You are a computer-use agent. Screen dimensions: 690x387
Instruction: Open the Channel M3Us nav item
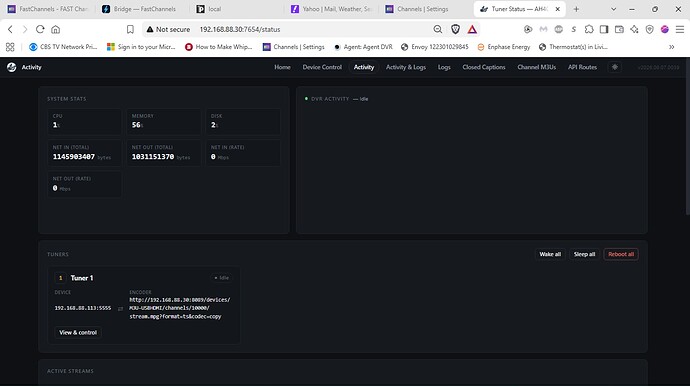click(x=536, y=67)
